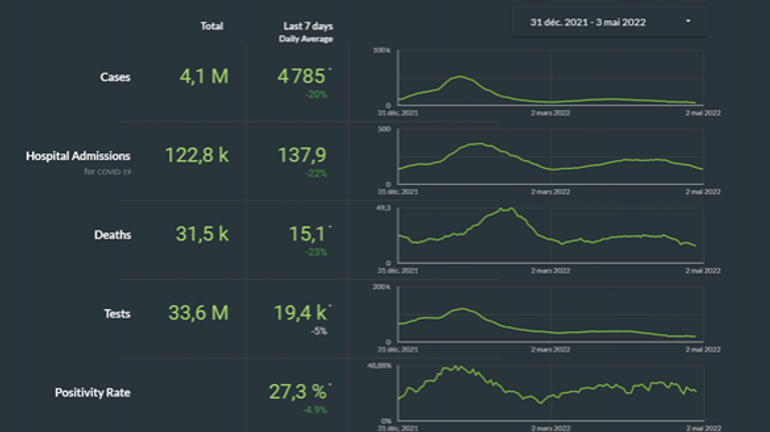Click the 'Last 7 days' column header
770x432 pixels.
click(x=305, y=26)
